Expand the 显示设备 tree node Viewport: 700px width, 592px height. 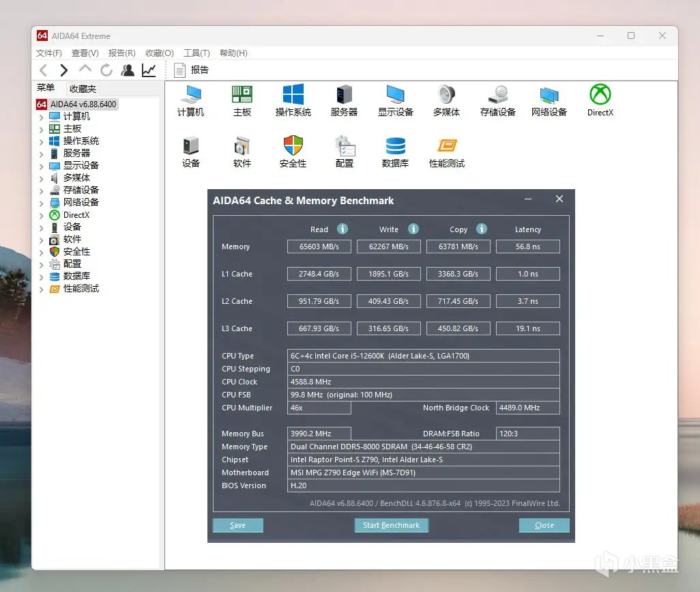click(41, 166)
